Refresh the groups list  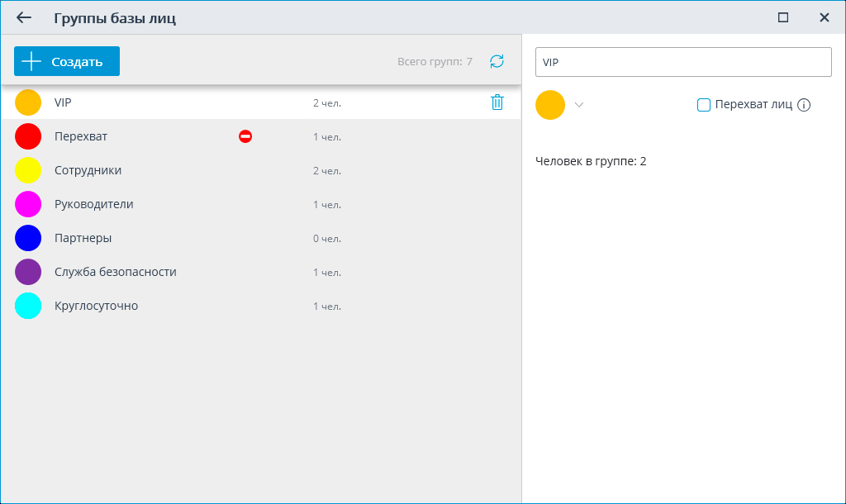[497, 61]
